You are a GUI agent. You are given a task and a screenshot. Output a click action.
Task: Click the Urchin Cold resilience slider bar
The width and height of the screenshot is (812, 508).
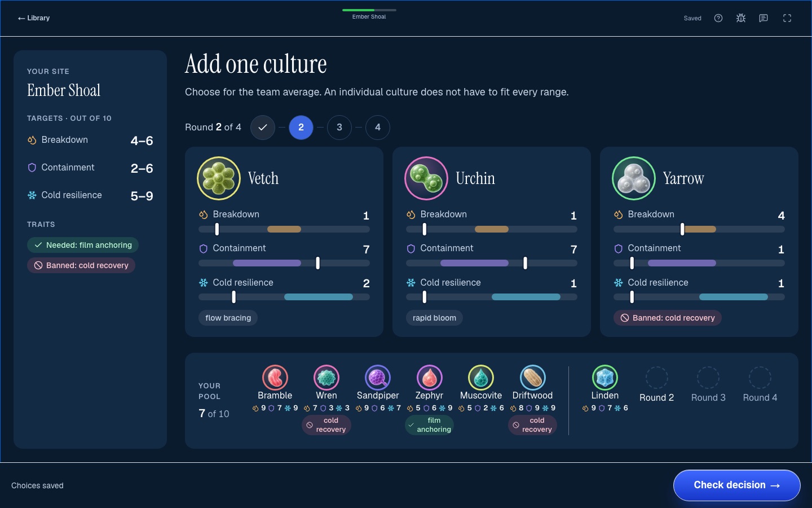click(x=492, y=297)
